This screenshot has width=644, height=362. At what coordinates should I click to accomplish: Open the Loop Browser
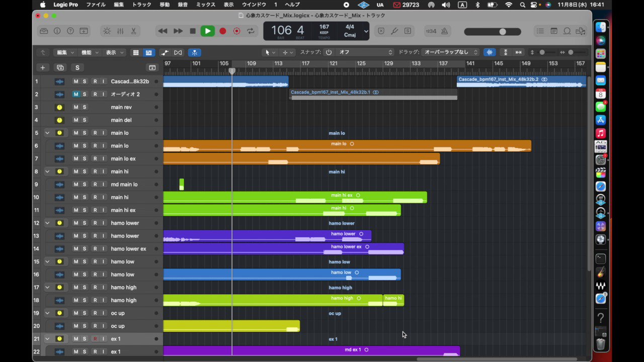(x=567, y=31)
